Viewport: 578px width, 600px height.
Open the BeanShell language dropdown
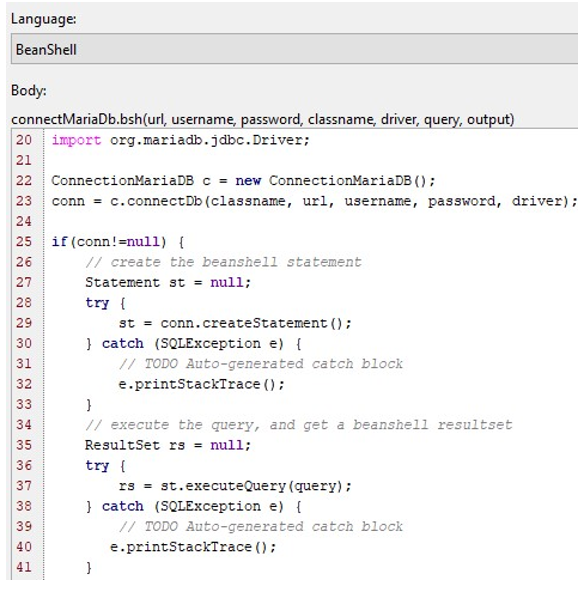pyautogui.click(x=295, y=49)
